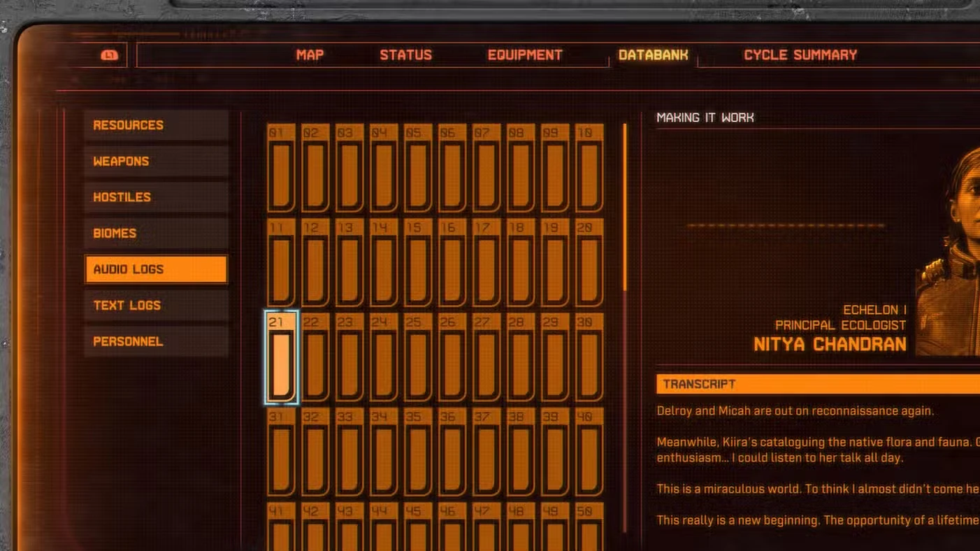980x551 pixels.
Task: Open the RESOURCES category
Action: [x=157, y=125]
